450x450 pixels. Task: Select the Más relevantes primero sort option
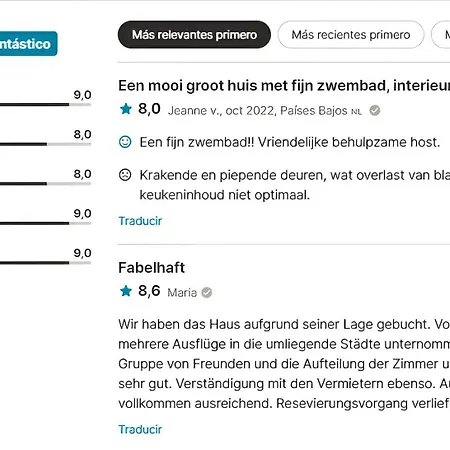coord(194,35)
